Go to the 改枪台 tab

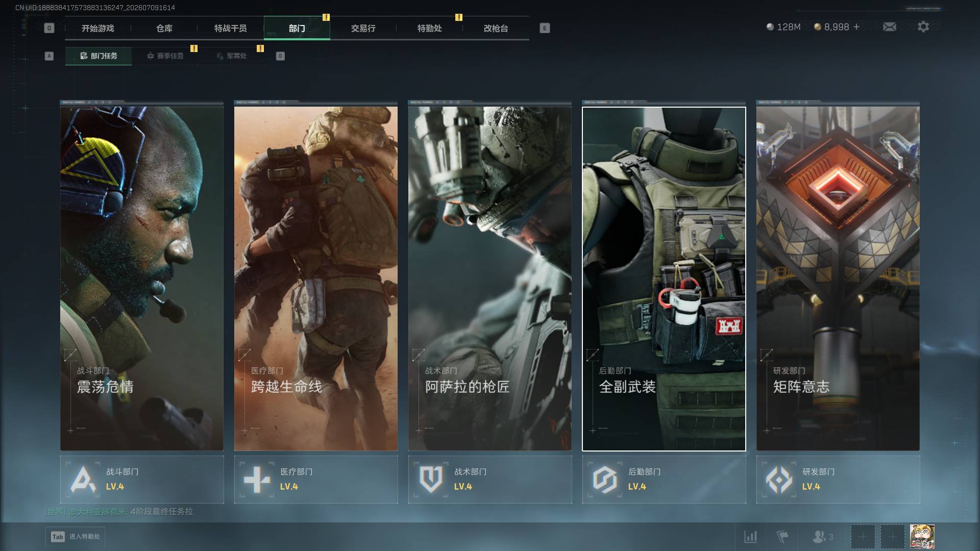pyautogui.click(x=496, y=28)
